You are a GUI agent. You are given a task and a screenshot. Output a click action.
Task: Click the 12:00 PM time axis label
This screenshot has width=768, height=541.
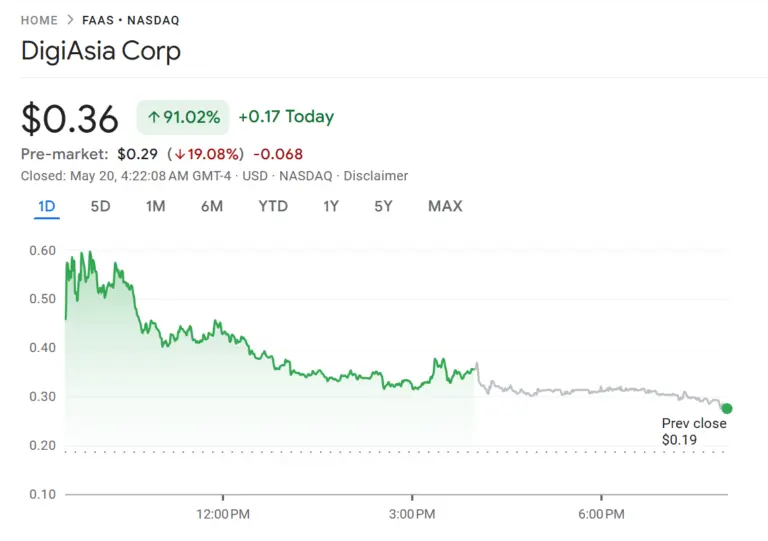tap(222, 514)
